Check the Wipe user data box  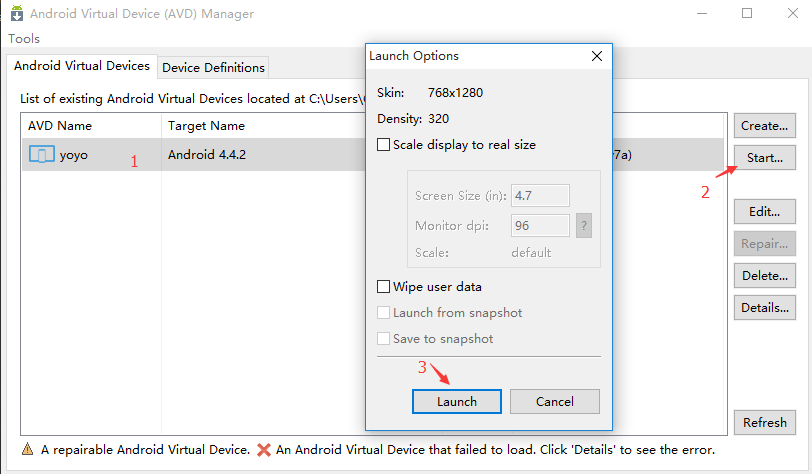click(x=383, y=286)
